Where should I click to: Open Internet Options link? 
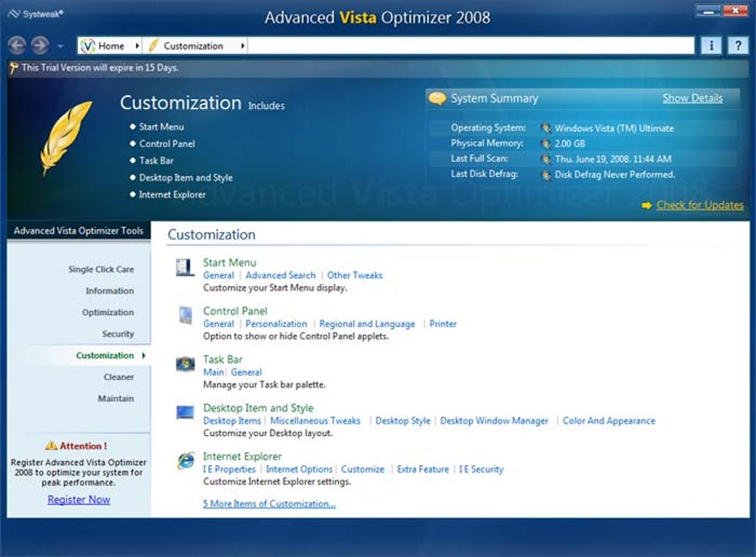tap(299, 470)
